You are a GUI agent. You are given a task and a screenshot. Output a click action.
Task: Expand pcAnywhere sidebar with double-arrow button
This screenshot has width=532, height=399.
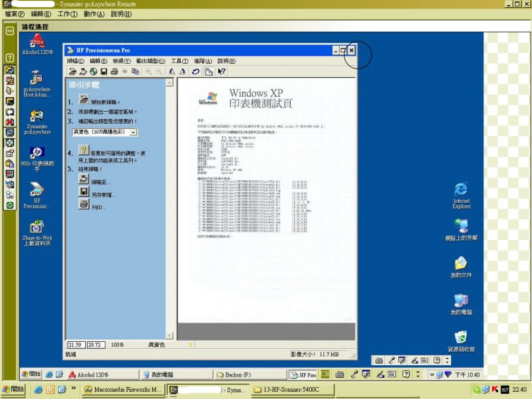point(10,31)
